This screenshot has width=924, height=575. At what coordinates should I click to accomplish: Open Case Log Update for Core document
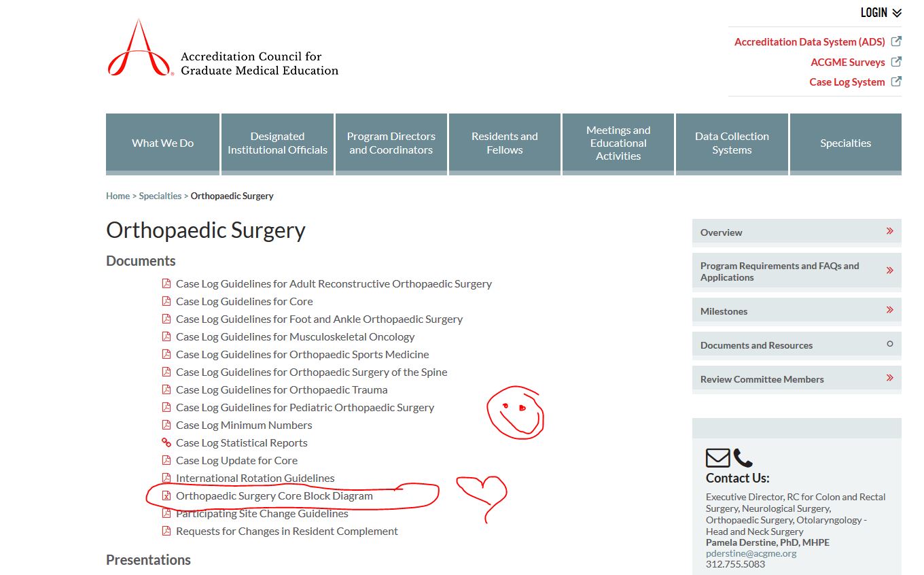[236, 461]
